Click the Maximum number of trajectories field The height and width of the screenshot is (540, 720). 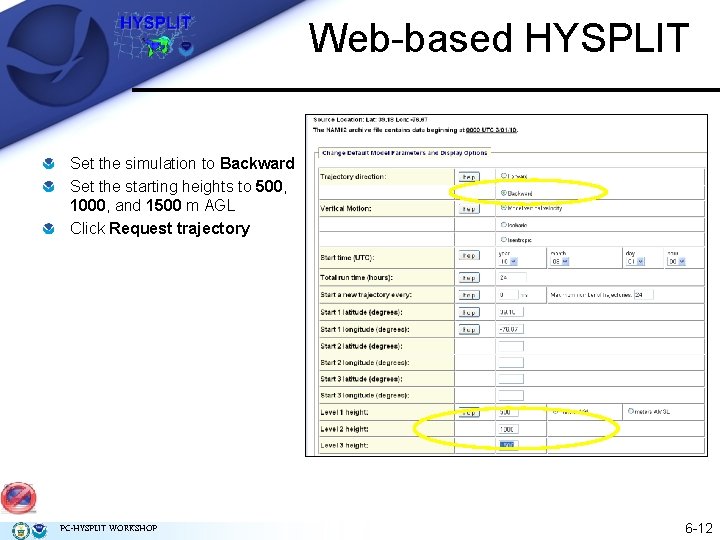(x=643, y=295)
